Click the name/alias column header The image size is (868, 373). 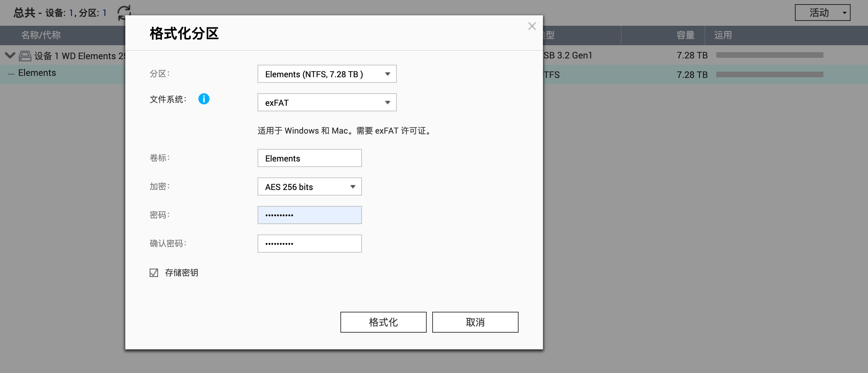point(41,35)
